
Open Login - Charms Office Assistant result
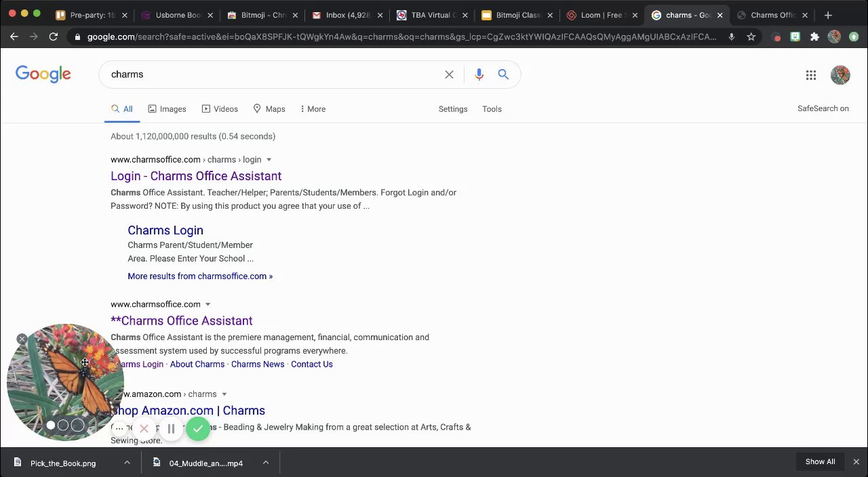196,176
